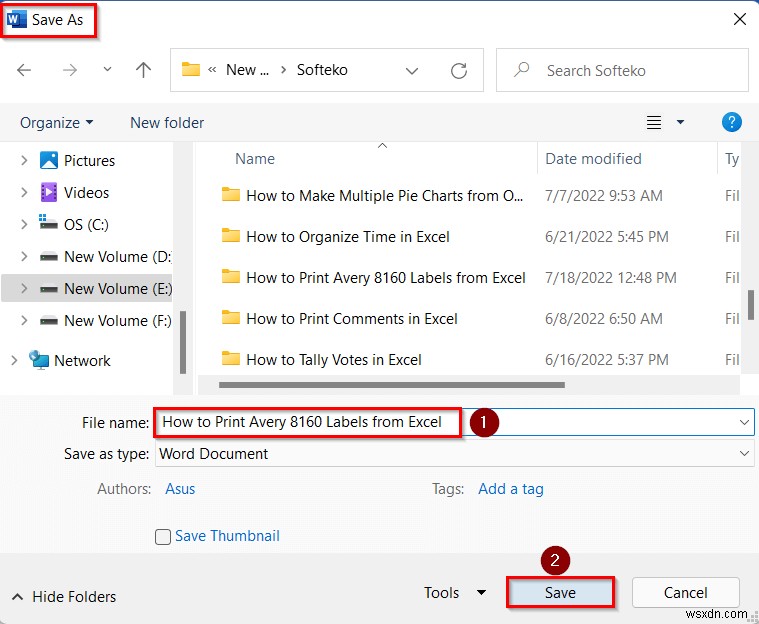Expand the OS (C:) drive node
This screenshot has height=624, width=759.
point(24,224)
